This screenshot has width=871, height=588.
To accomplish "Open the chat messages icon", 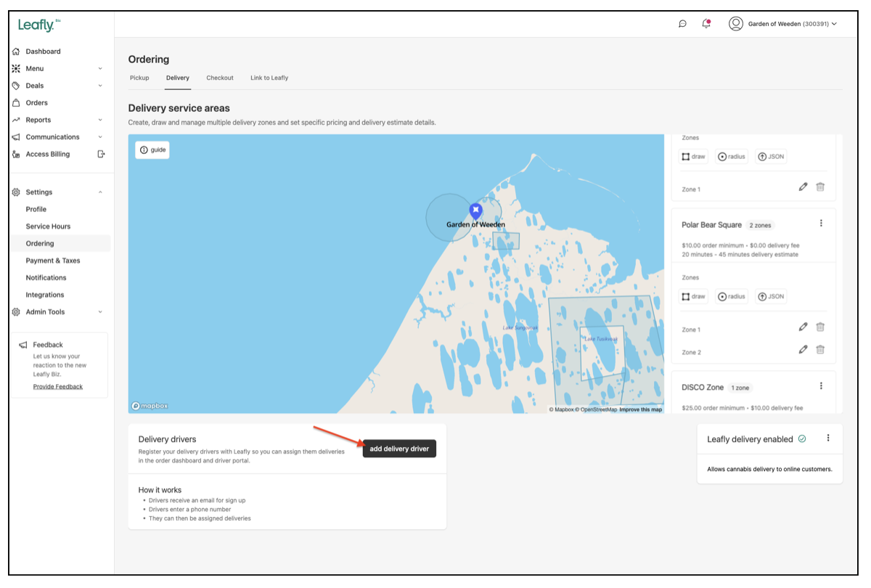I will tap(682, 24).
